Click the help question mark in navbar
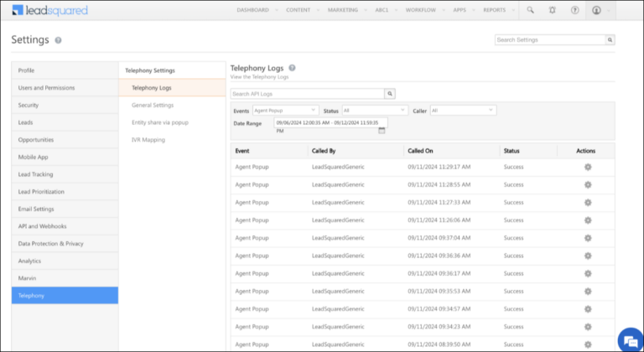The height and width of the screenshot is (352, 644). point(574,10)
